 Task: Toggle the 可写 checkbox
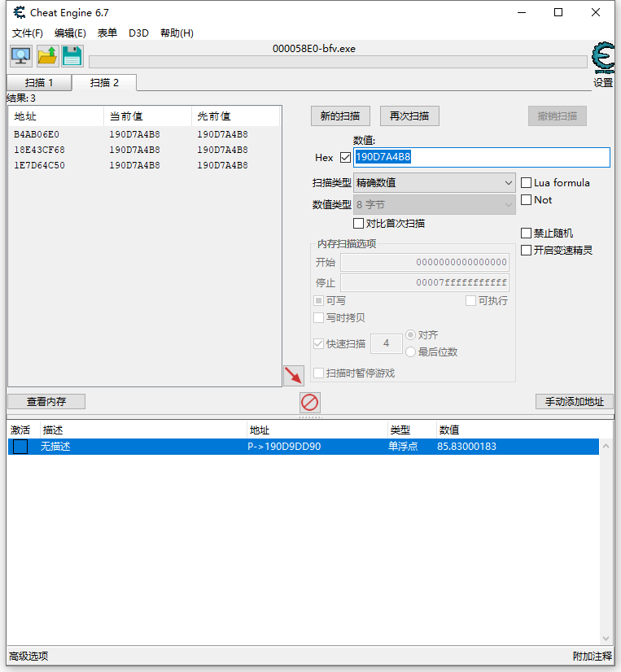point(318,300)
